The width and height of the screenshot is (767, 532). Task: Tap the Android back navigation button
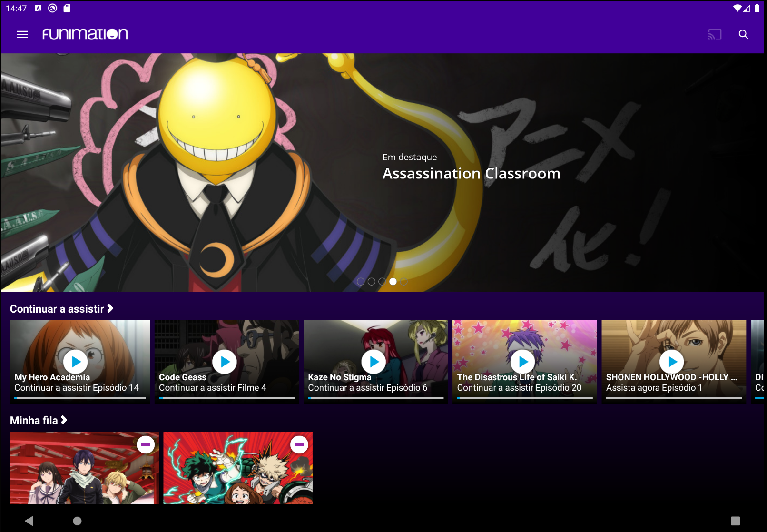point(29,521)
